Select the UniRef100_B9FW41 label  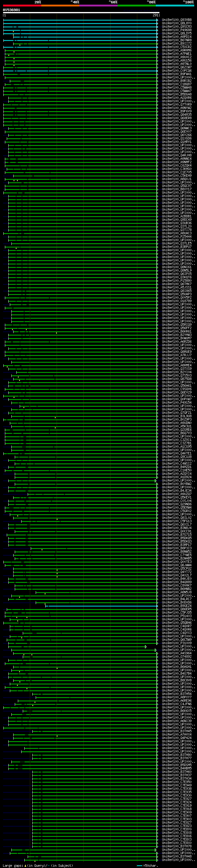[x=177, y=74]
